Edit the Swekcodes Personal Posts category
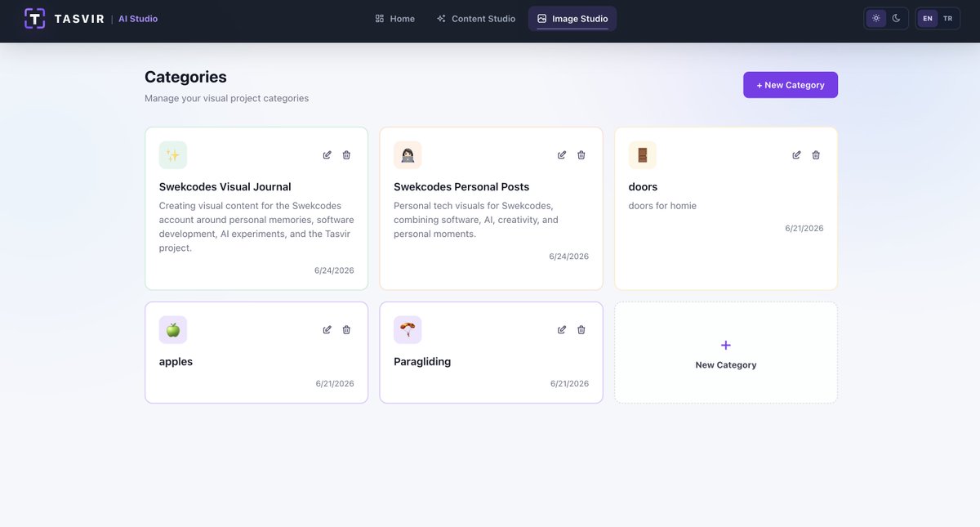This screenshot has width=980, height=527. pyautogui.click(x=562, y=154)
